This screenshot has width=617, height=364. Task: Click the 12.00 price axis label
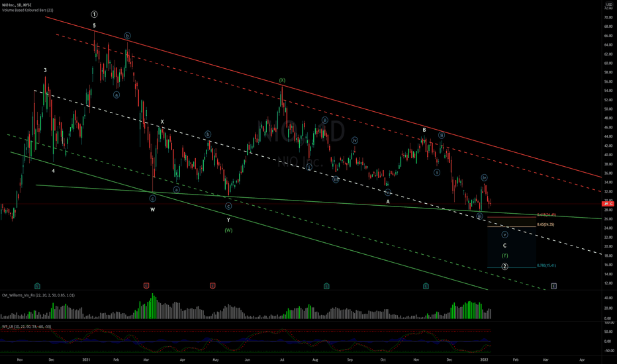(608, 283)
